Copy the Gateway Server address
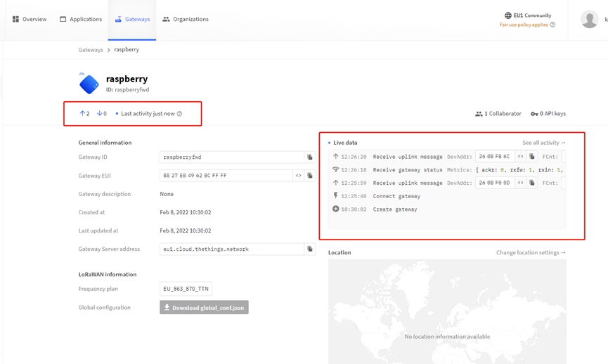The width and height of the screenshot is (608, 364). coord(310,249)
